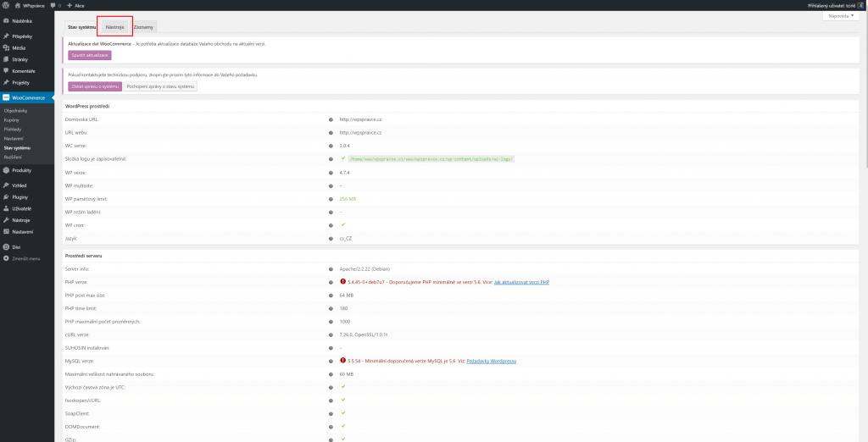Click help icon for Jazyk
Screen dimensions: 868x442
(331, 239)
